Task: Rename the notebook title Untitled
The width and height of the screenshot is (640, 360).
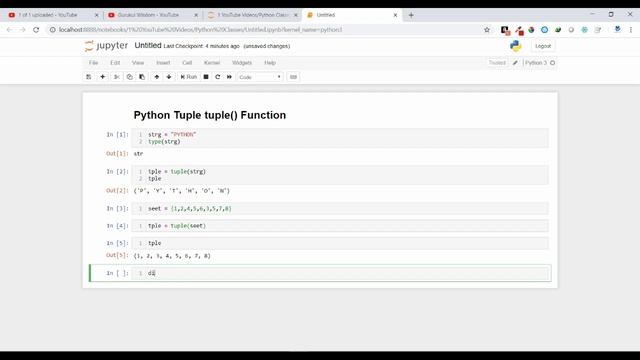Action: pos(148,45)
